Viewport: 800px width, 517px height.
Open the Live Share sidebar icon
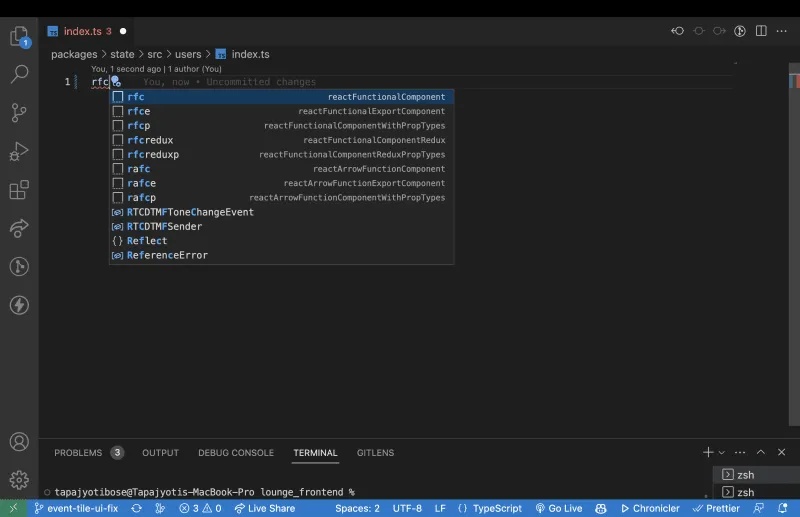pos(19,228)
